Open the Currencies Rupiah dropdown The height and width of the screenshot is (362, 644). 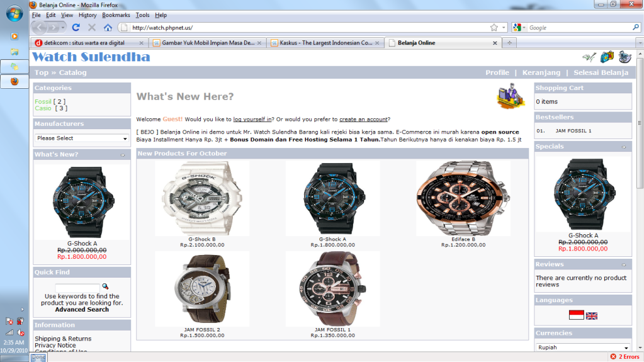click(583, 348)
